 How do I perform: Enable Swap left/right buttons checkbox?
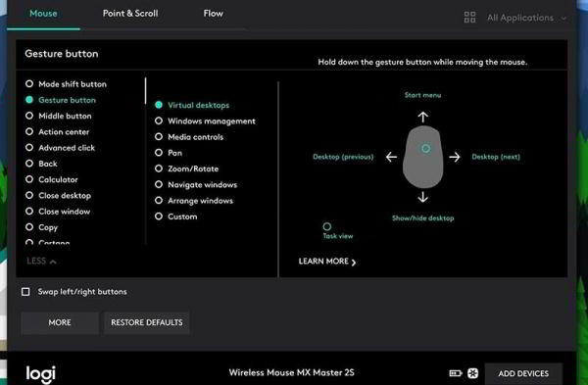tap(25, 292)
